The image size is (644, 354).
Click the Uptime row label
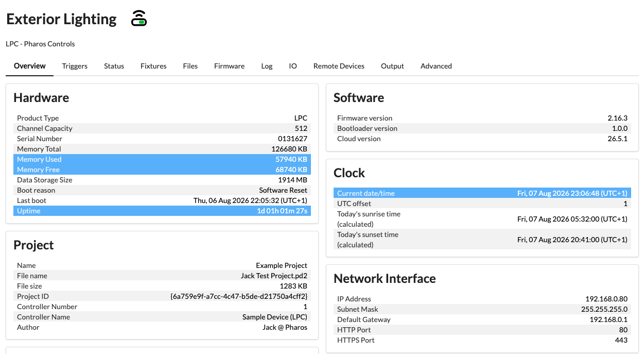pos(29,211)
